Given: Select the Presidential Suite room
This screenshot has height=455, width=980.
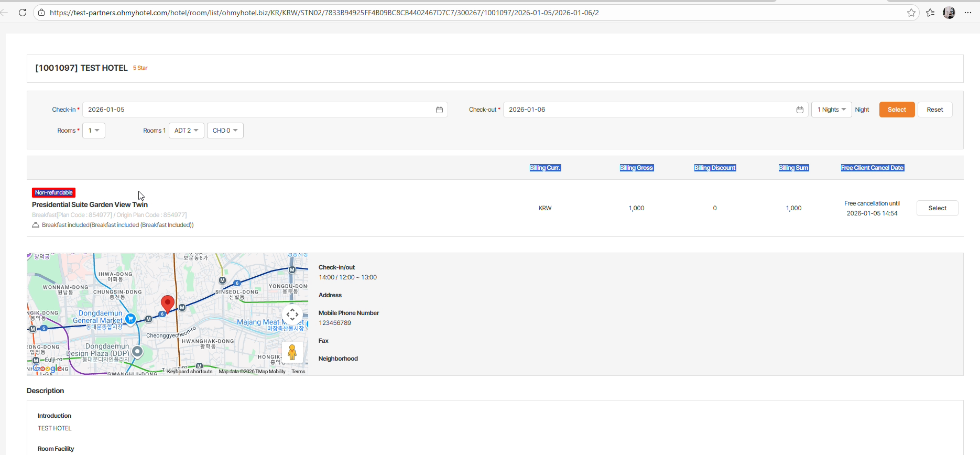Looking at the screenshot, I should 937,208.
